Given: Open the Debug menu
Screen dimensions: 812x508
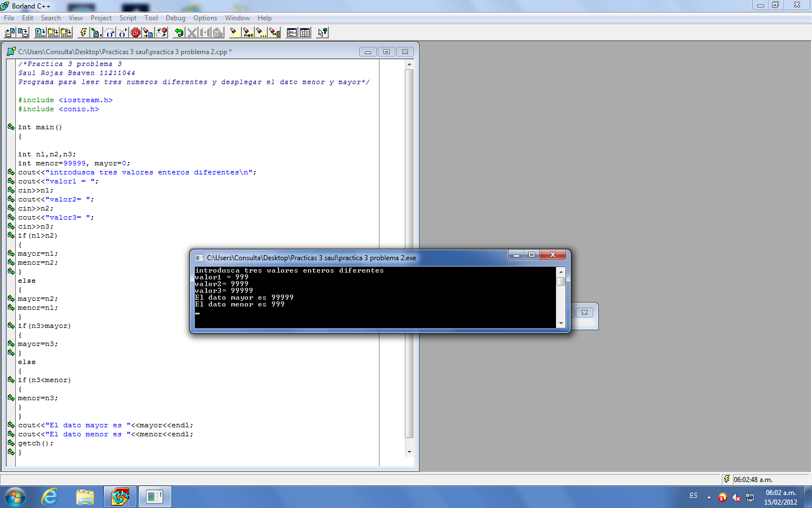Looking at the screenshot, I should coord(175,17).
